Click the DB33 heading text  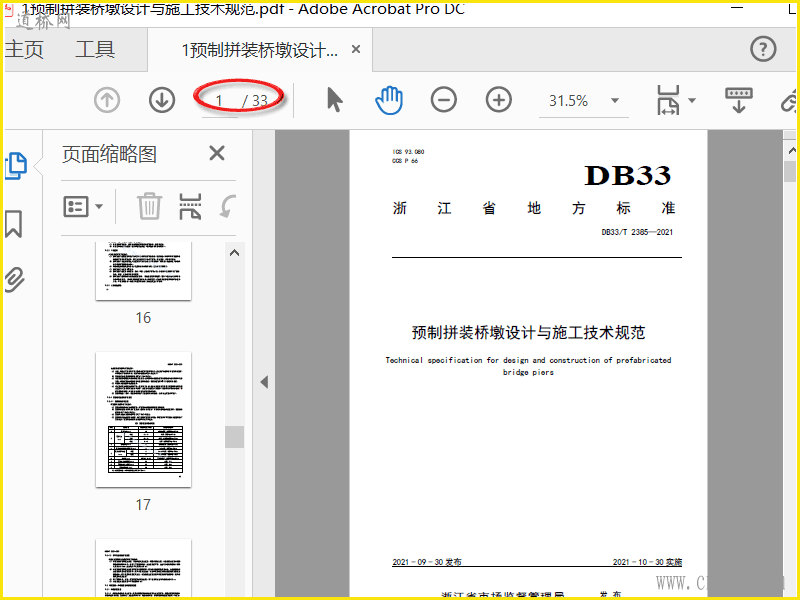click(628, 176)
